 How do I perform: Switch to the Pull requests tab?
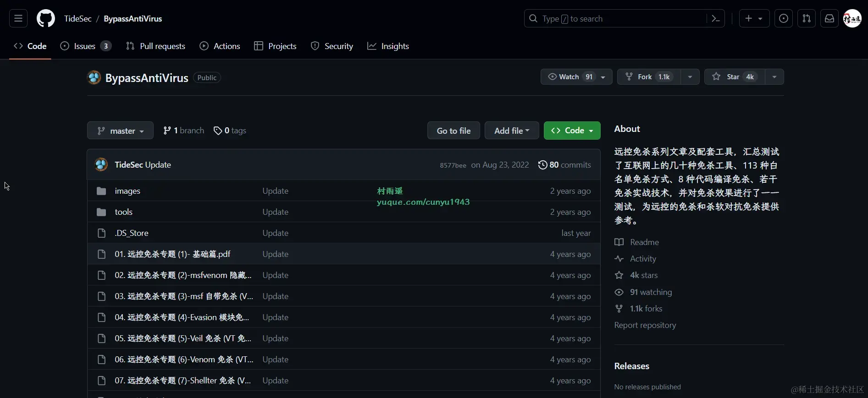click(155, 46)
